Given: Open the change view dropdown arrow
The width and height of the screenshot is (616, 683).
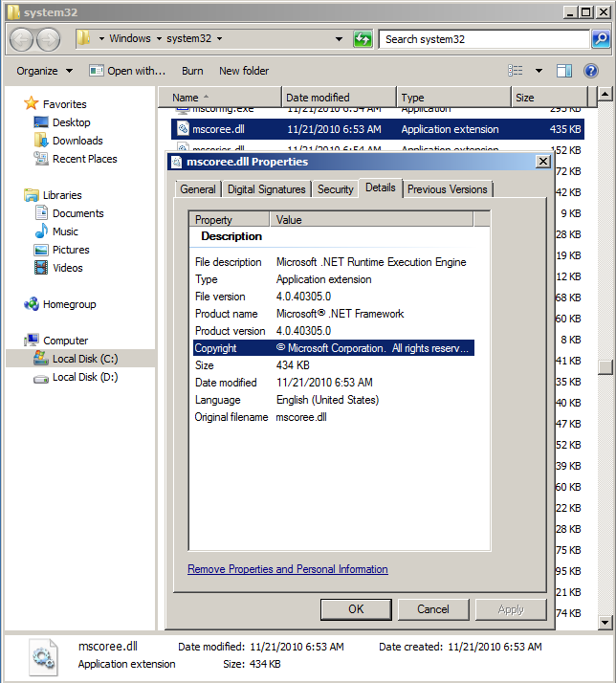Looking at the screenshot, I should [539, 71].
